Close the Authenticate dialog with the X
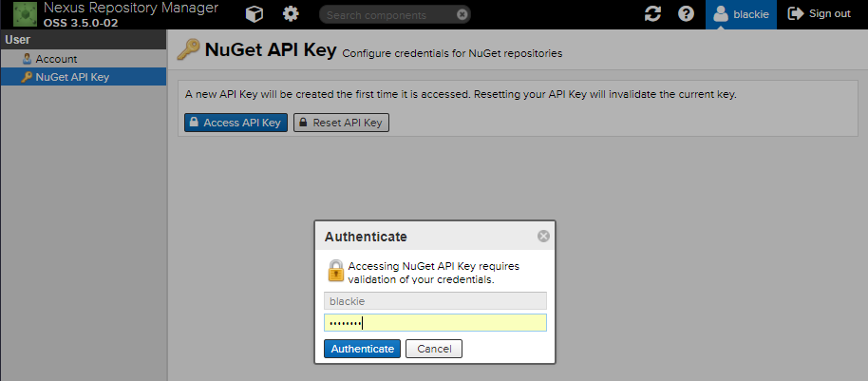 click(543, 236)
